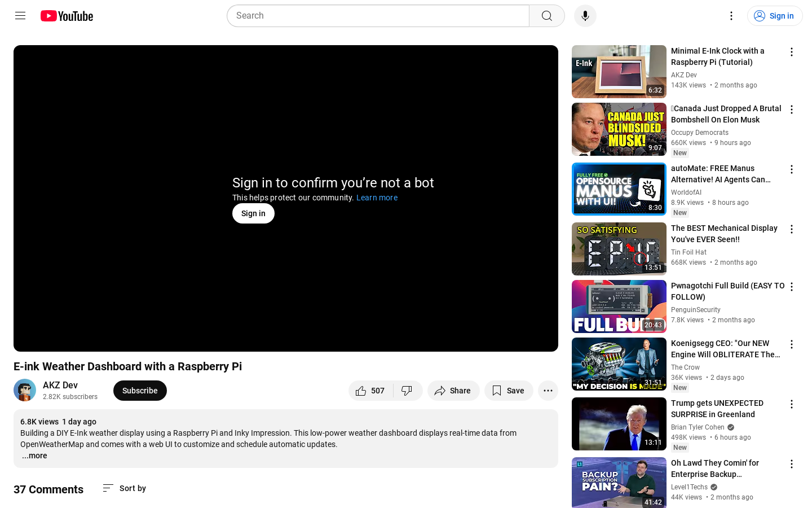
Task: Share this video
Action: 453,391
